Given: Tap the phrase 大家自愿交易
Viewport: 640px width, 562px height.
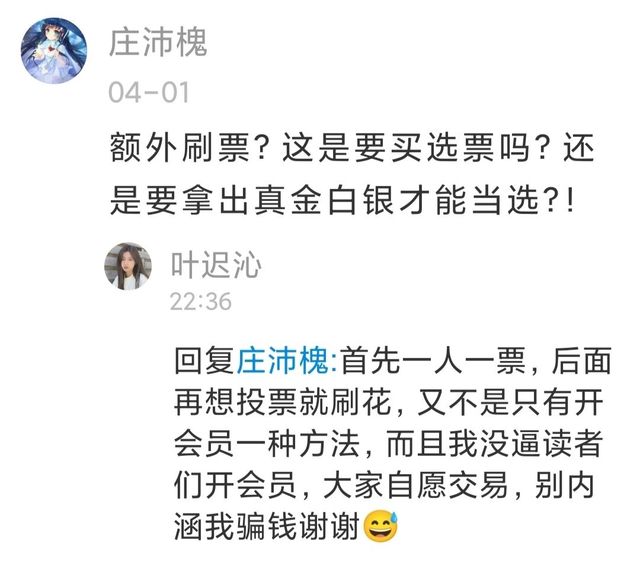Looking at the screenshot, I should (416, 485).
